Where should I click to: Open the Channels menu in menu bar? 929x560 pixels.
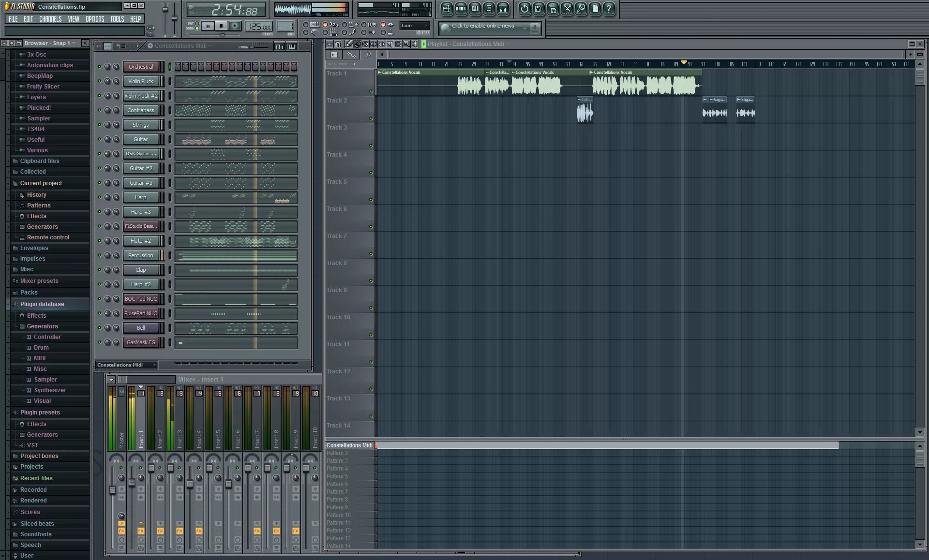point(50,18)
